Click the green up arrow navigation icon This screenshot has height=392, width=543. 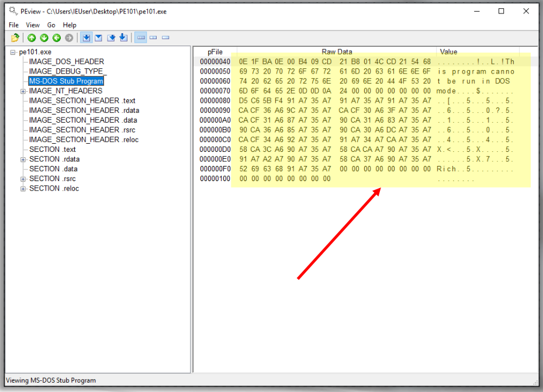pyautogui.click(x=32, y=38)
